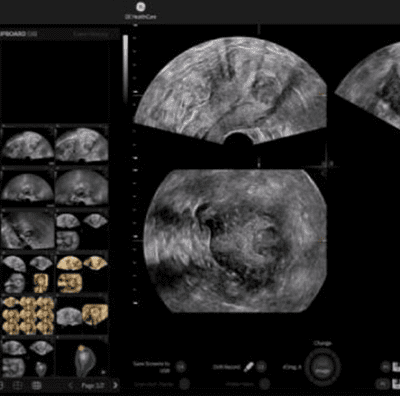This screenshot has height=396, width=400.
Task: Click the round button in the lower-middle control row
Action: pos(264,384)
